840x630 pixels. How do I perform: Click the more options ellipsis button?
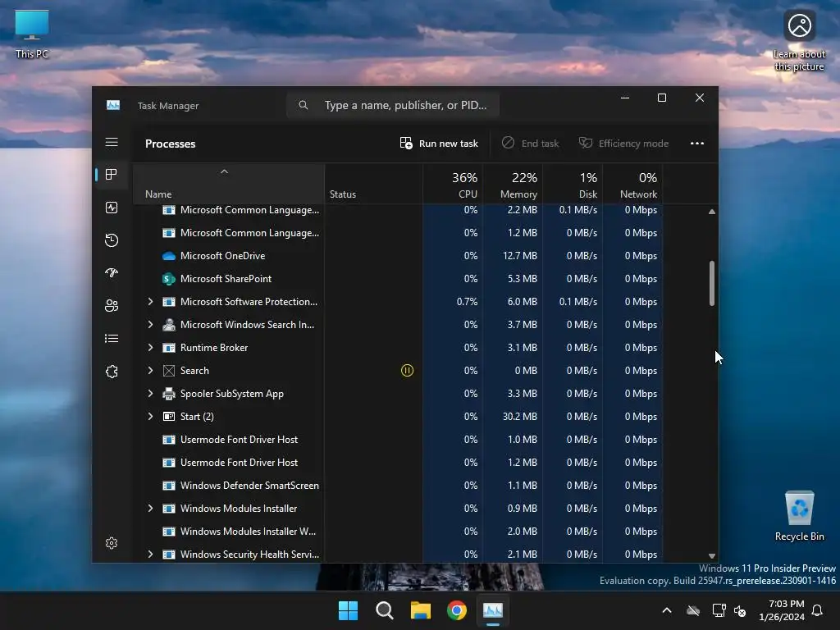697,144
